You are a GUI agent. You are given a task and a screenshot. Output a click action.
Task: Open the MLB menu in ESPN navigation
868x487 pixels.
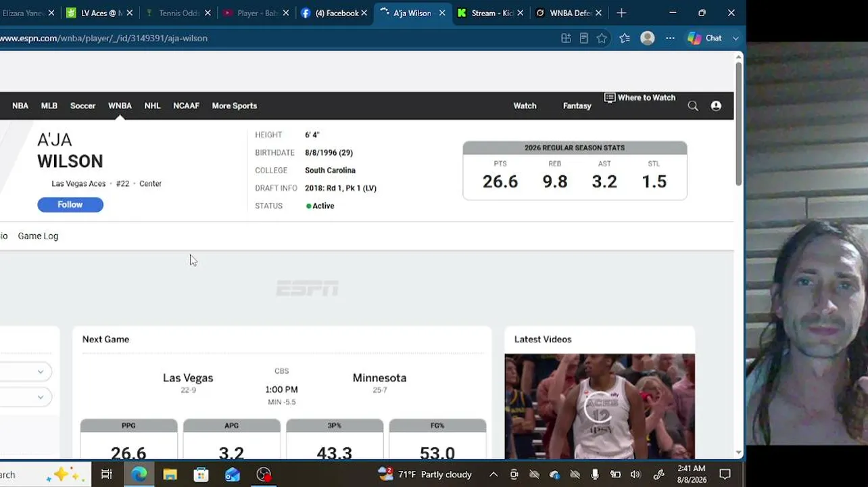point(49,106)
